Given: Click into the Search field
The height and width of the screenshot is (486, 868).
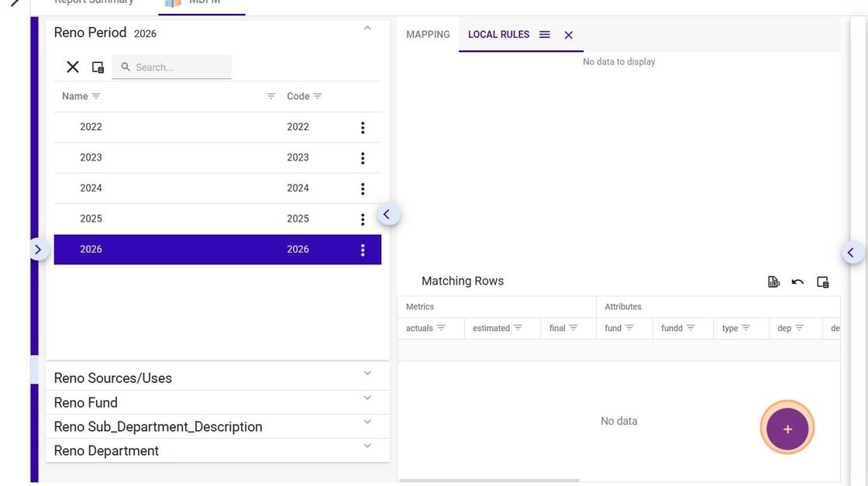Looking at the screenshot, I should click(171, 67).
